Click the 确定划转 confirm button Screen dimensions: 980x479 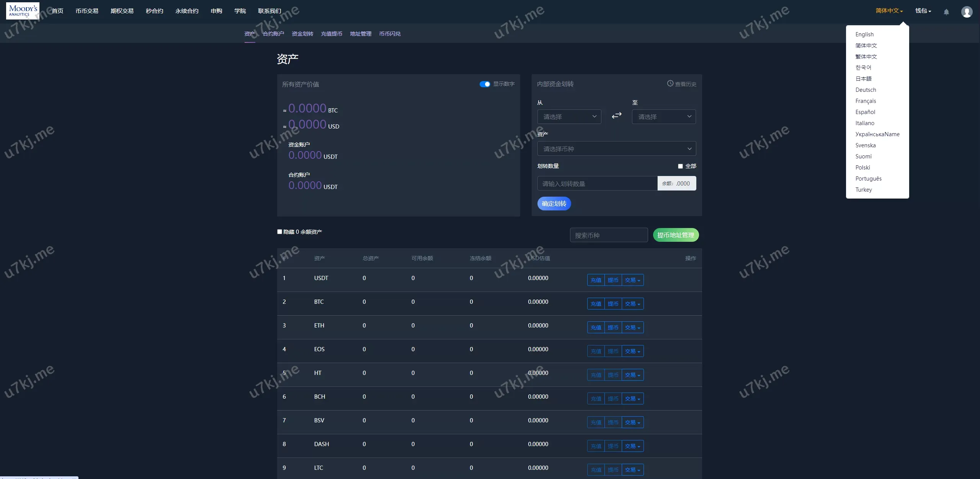(554, 204)
